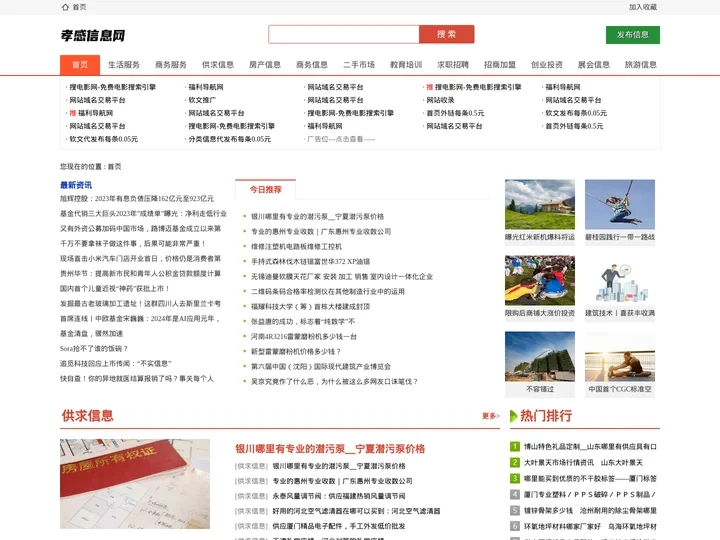Go to 求职招聘 section
The height and width of the screenshot is (540, 720).
pos(453,65)
